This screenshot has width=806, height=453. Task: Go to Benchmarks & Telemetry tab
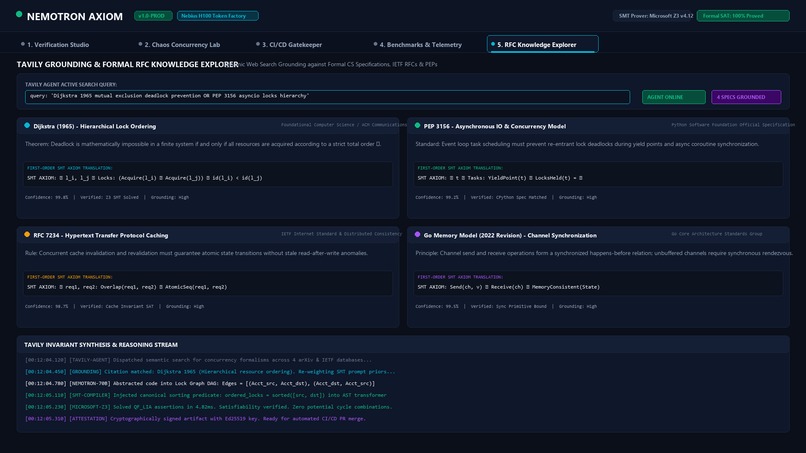click(418, 45)
